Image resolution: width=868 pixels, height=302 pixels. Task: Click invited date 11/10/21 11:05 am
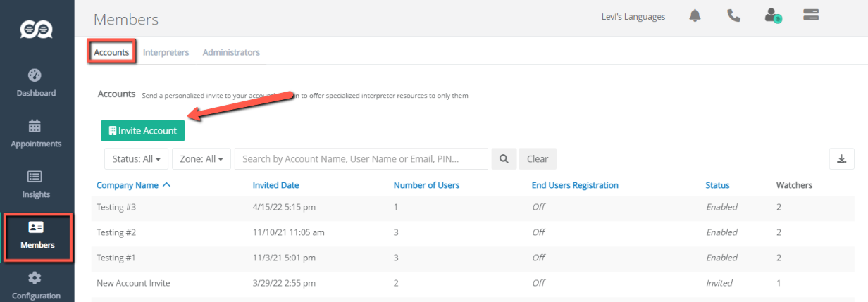[x=288, y=232]
